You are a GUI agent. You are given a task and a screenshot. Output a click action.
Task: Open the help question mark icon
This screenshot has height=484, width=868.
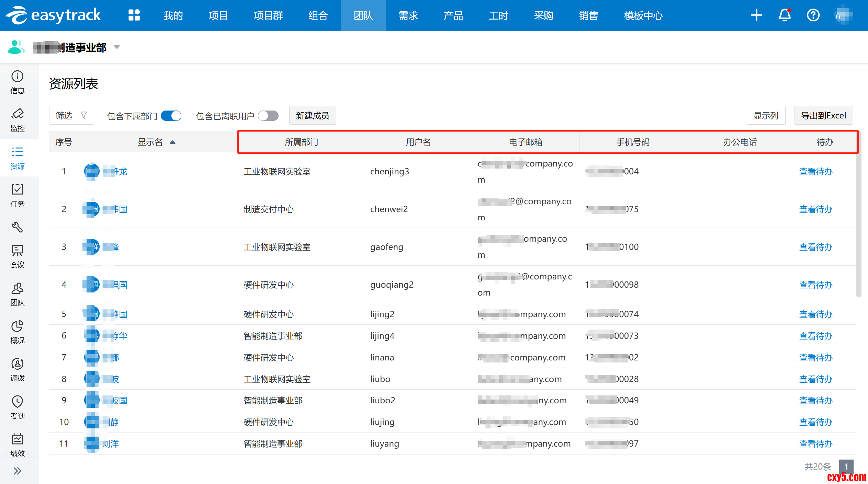coord(813,15)
